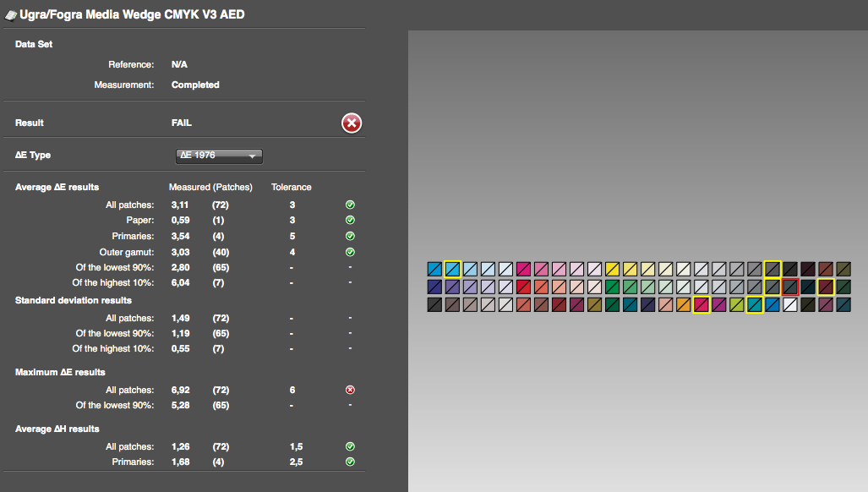Click the Media Wedge title icon
868x492 pixels.
[10, 16]
